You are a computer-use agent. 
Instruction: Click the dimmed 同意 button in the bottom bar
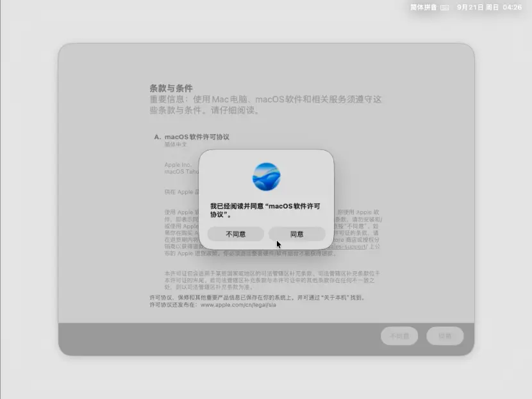[x=445, y=336]
